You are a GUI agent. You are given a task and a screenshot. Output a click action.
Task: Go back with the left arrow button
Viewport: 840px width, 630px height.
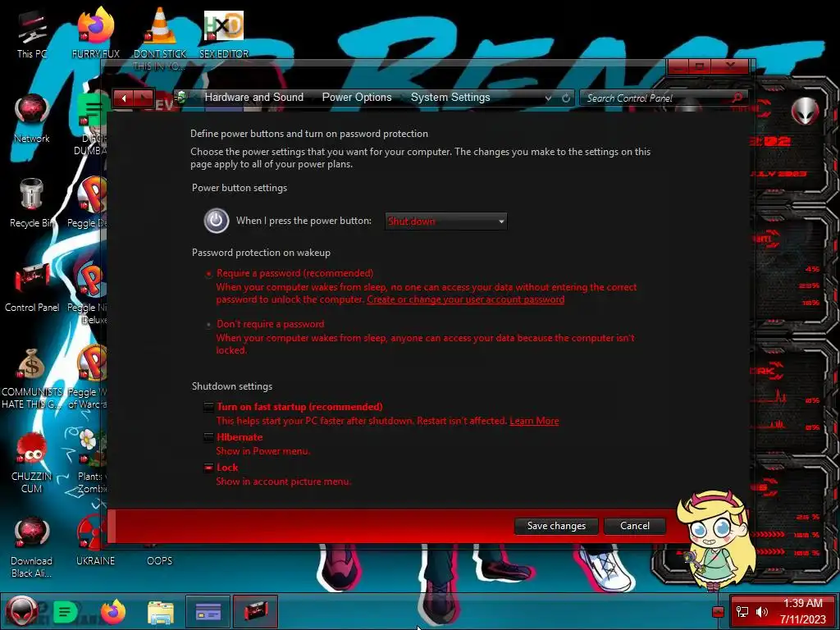pos(124,98)
